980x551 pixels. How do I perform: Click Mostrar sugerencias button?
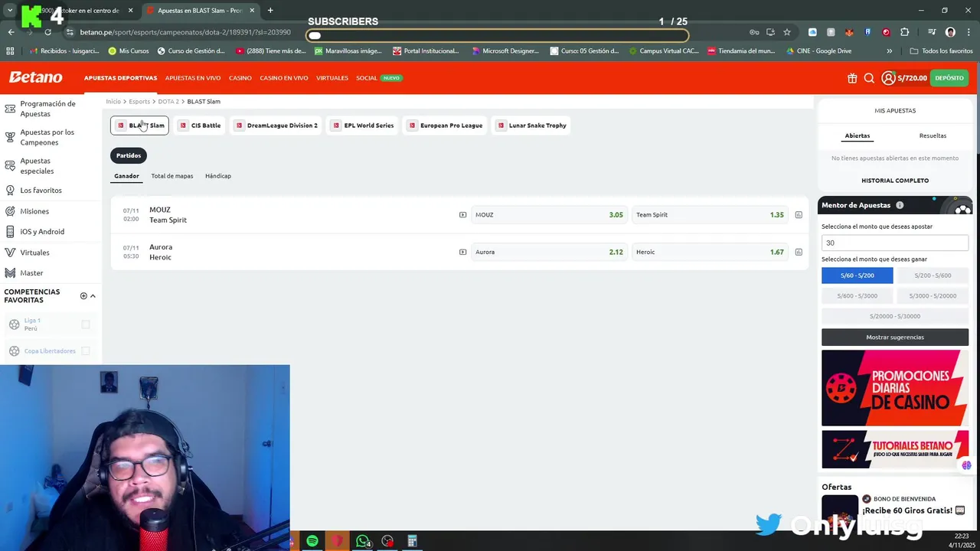point(895,337)
